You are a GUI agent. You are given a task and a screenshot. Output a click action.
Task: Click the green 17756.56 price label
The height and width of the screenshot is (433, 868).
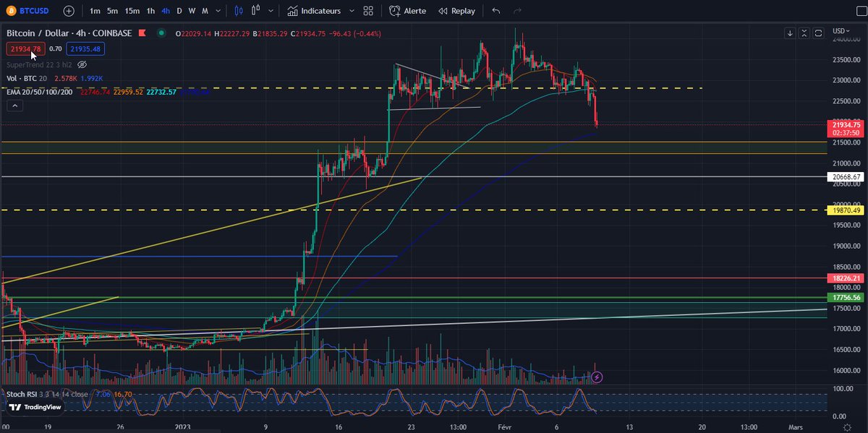click(x=846, y=297)
